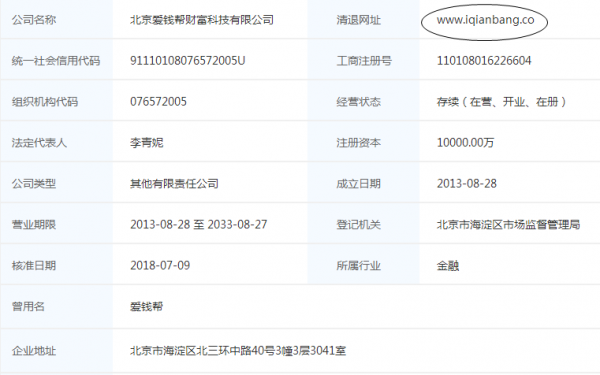
Task: Click the 法定代表人 label
Action: tap(39, 143)
